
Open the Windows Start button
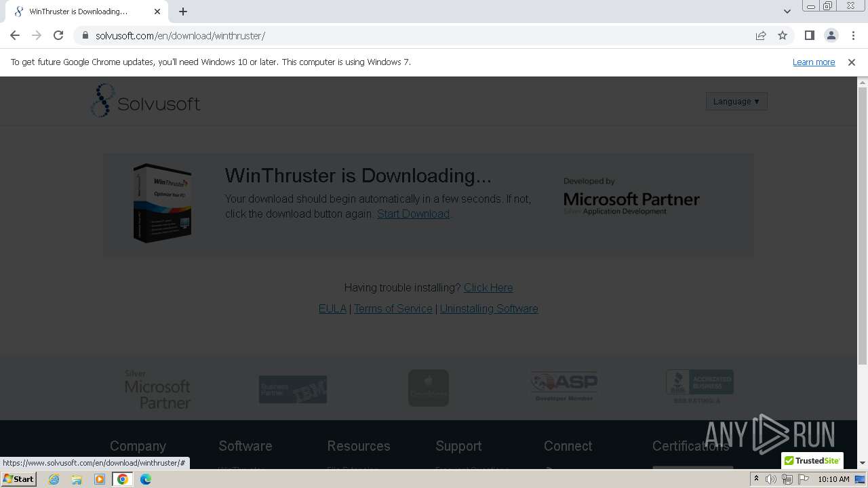(x=18, y=479)
